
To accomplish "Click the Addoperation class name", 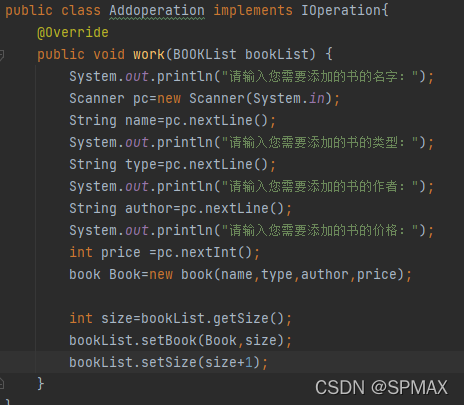I will coord(157,11).
